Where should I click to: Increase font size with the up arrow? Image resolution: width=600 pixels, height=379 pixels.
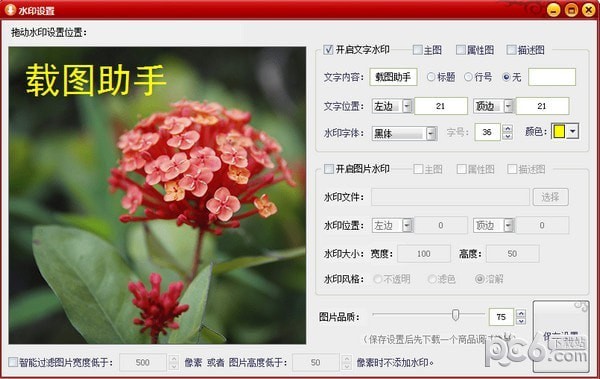(x=507, y=128)
